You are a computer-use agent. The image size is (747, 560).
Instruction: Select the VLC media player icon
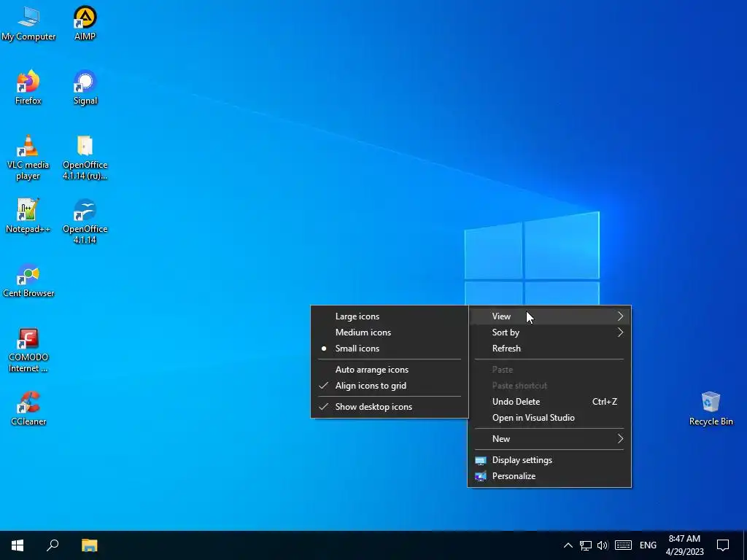pyautogui.click(x=28, y=157)
